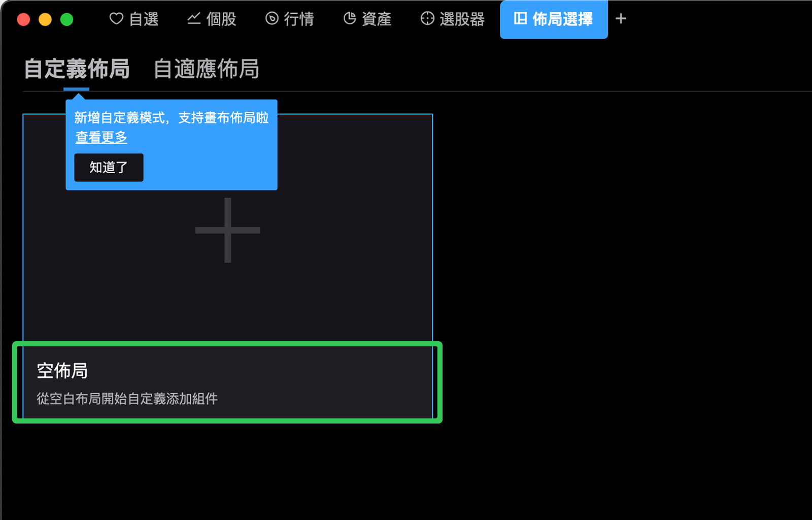Click the 空佈局 card title
Image resolution: width=812 pixels, height=520 pixels.
click(62, 371)
